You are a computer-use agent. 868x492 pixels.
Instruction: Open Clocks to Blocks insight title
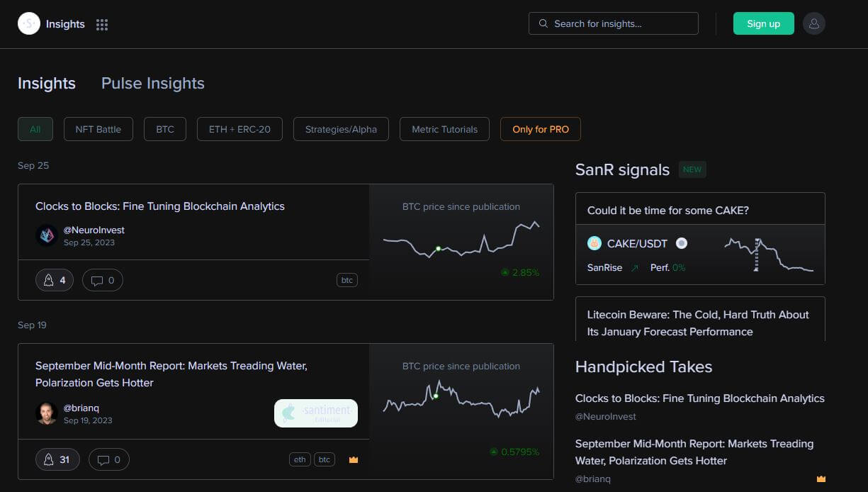coord(160,206)
